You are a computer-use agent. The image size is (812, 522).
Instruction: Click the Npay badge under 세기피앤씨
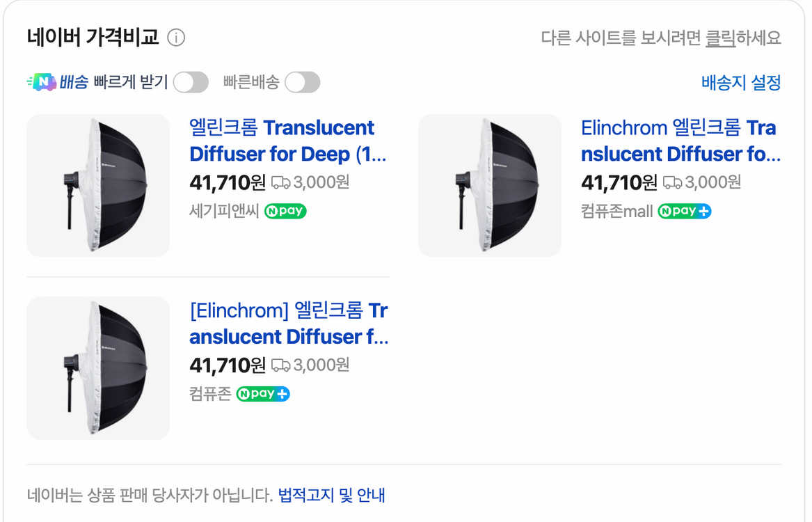pos(287,211)
